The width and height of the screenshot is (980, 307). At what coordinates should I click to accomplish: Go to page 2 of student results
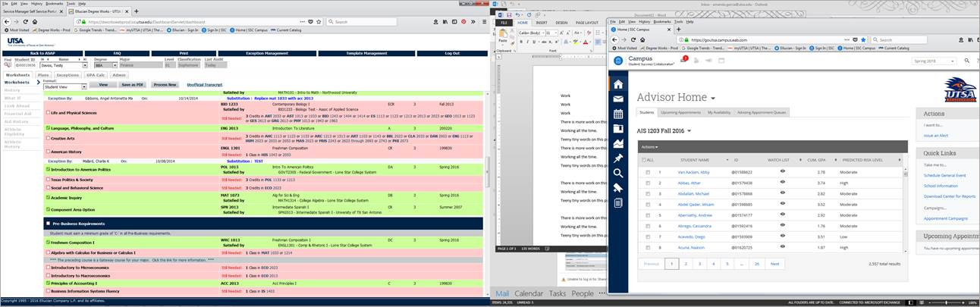pyautogui.click(x=686, y=264)
